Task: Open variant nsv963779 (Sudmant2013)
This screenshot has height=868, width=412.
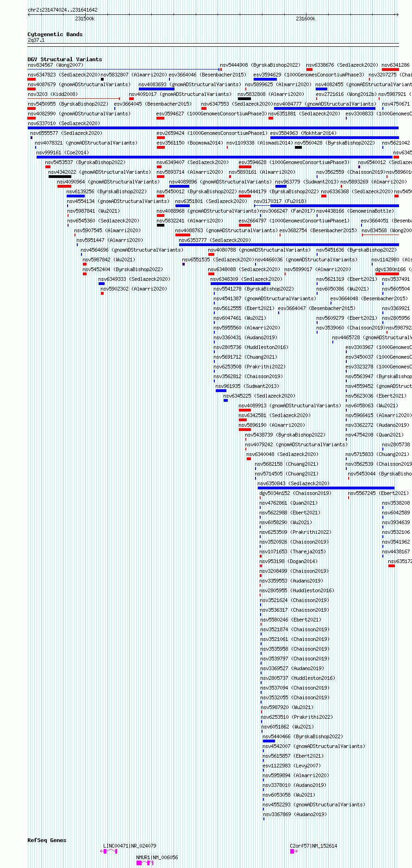Action: coord(307,182)
